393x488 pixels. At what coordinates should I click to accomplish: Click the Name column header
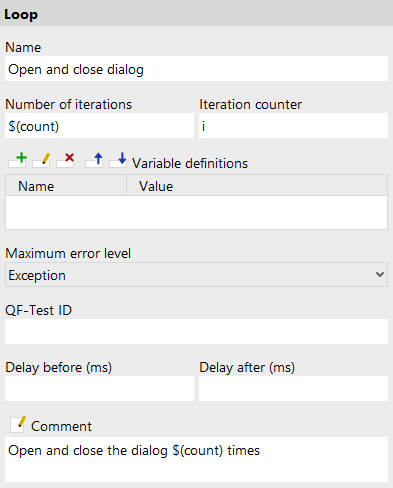pyautogui.click(x=66, y=186)
